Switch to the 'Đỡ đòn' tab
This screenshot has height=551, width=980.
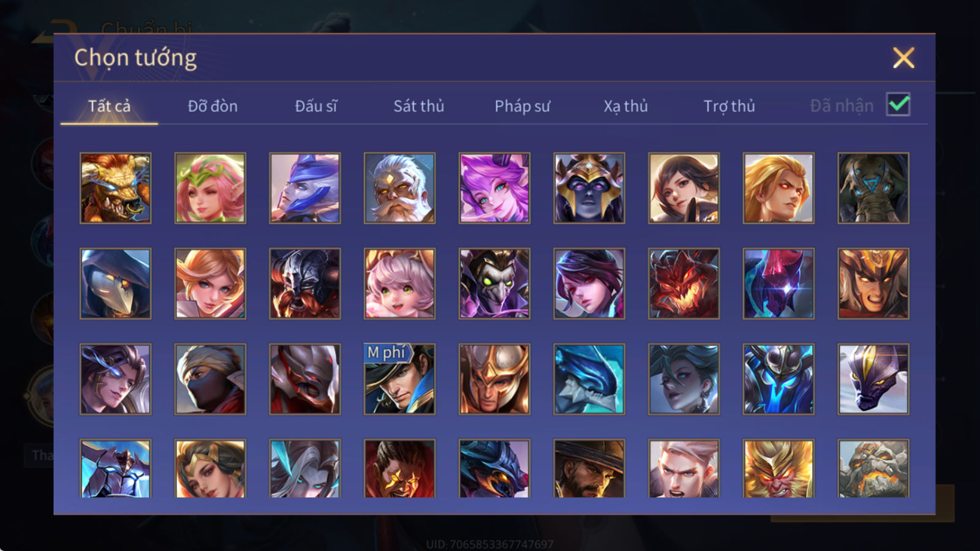[x=213, y=106]
